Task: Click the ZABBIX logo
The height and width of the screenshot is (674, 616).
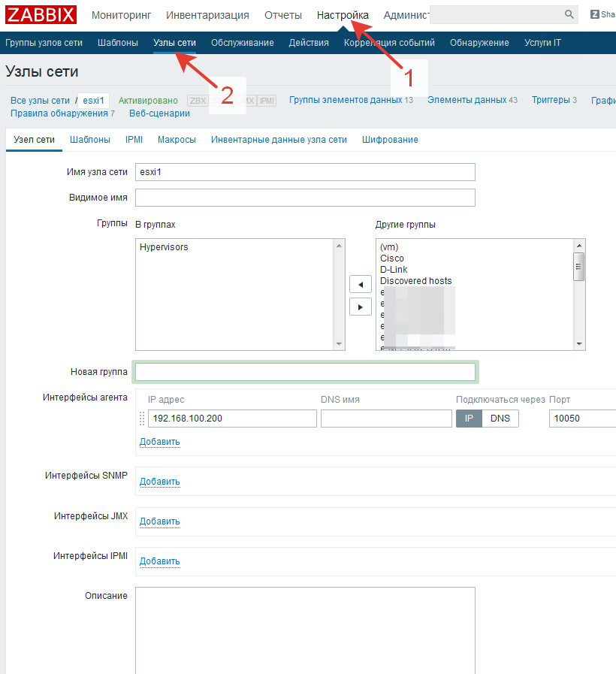Action: click(x=41, y=15)
